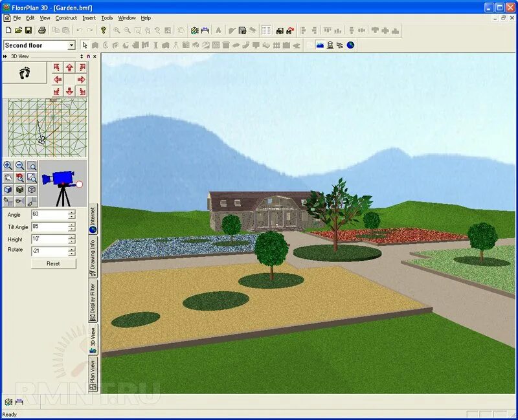518x420 pixels.
Task: Click the footprints walk-through button
Action: point(25,72)
